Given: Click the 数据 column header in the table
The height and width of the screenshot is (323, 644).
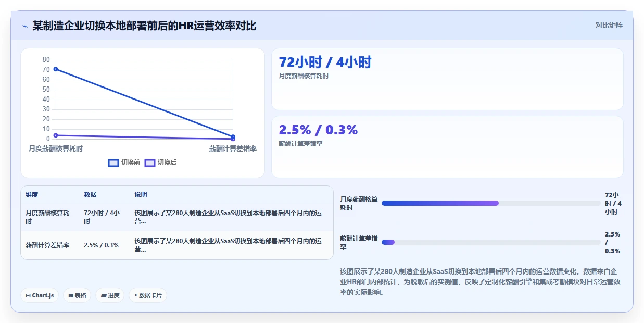Looking at the screenshot, I should [90, 195].
